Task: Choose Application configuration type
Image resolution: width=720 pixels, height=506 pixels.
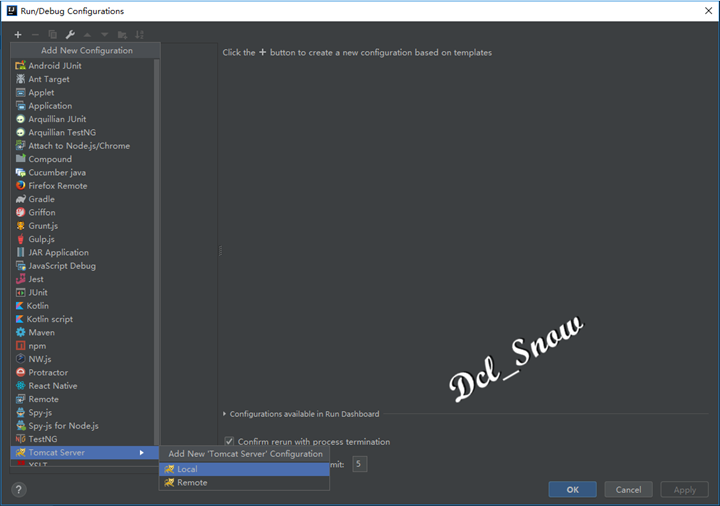Action: tap(83, 106)
